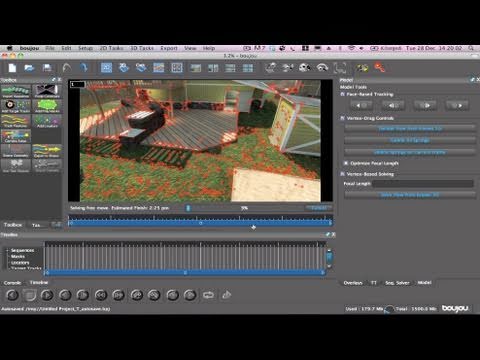Screen dimensions: 480x360
Task: Open the Seq. Solver tab
Action: pos(397,283)
